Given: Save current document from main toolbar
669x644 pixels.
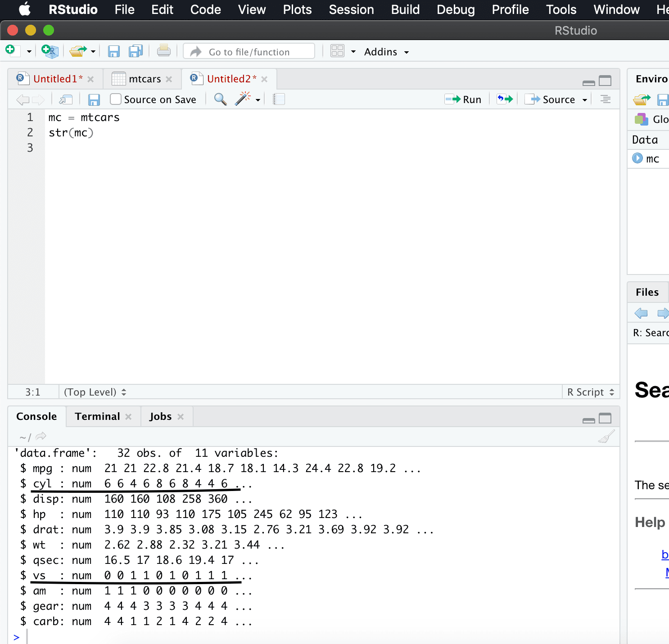Looking at the screenshot, I should point(113,51).
